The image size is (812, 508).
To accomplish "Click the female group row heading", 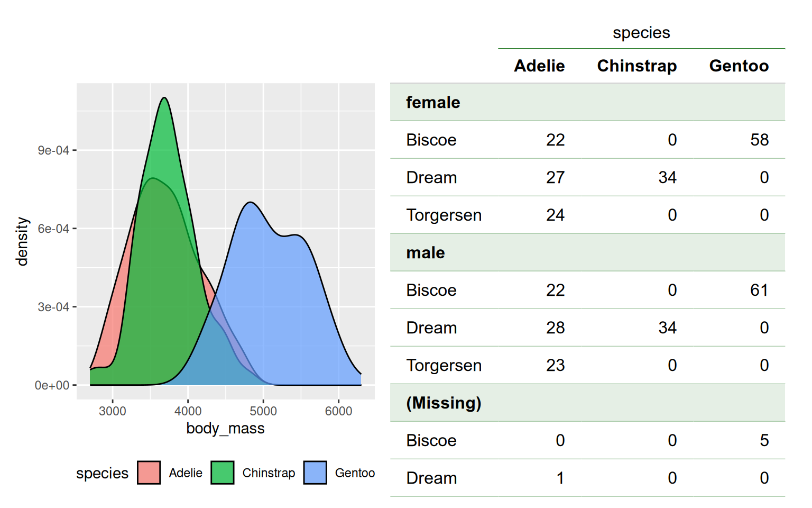I will 433,103.
